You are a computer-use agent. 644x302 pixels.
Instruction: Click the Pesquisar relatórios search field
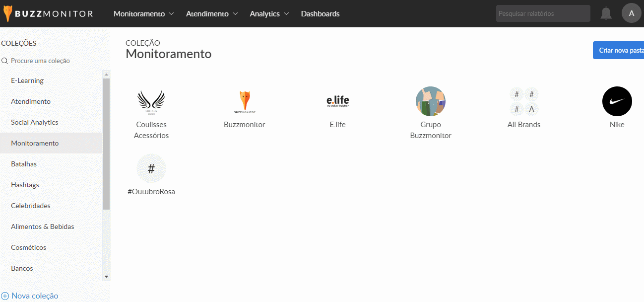coord(543,13)
